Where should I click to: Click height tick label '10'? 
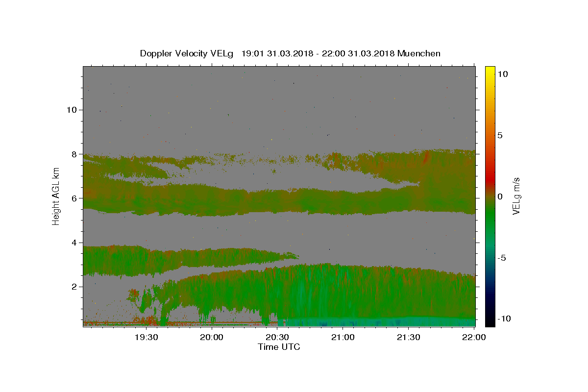(x=71, y=110)
